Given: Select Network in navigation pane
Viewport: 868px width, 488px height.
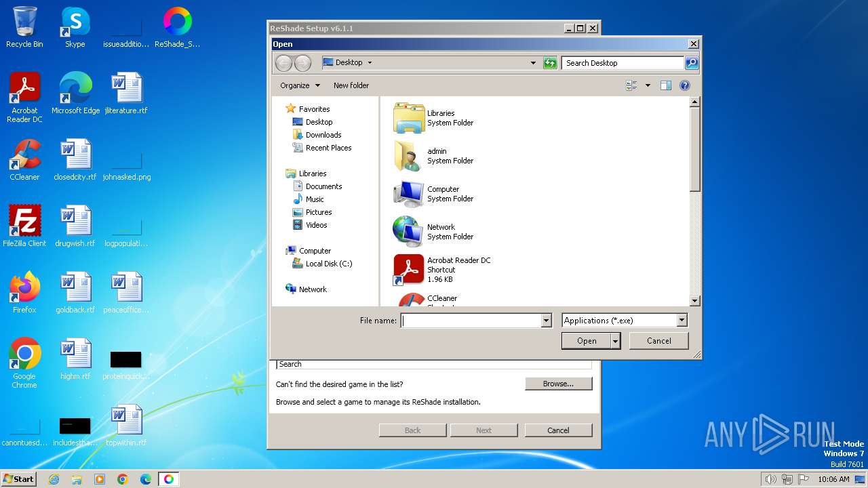Looking at the screenshot, I should (313, 289).
